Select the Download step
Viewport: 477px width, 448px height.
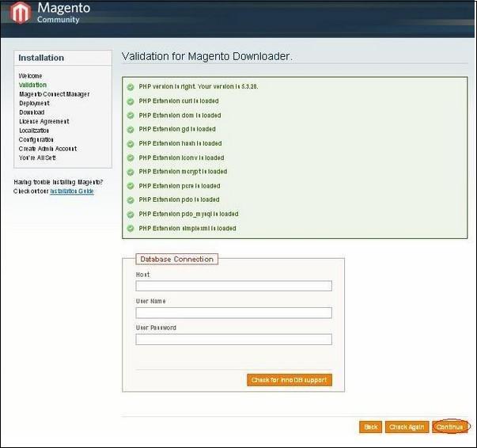tap(32, 112)
